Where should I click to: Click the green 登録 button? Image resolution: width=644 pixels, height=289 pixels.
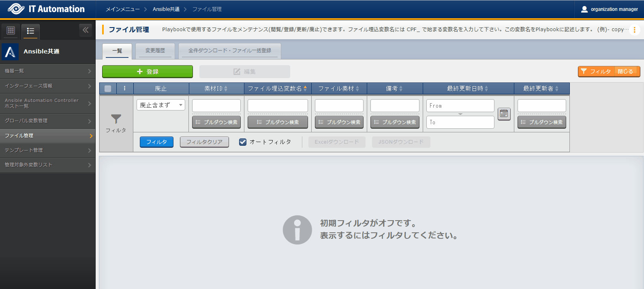(147, 72)
